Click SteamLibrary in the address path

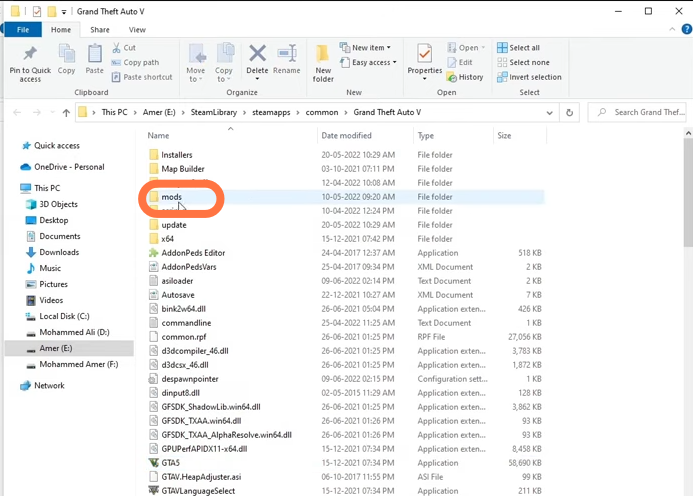tap(214, 112)
